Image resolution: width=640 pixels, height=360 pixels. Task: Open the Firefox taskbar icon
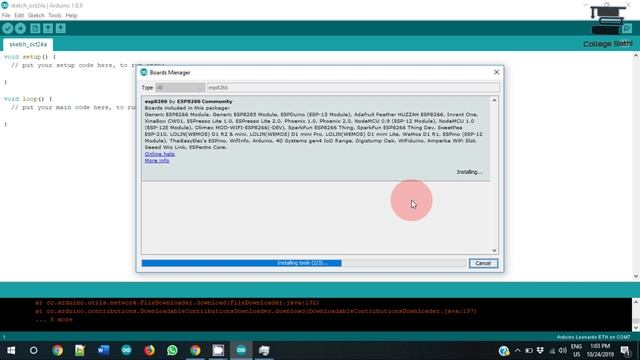[x=149, y=350]
